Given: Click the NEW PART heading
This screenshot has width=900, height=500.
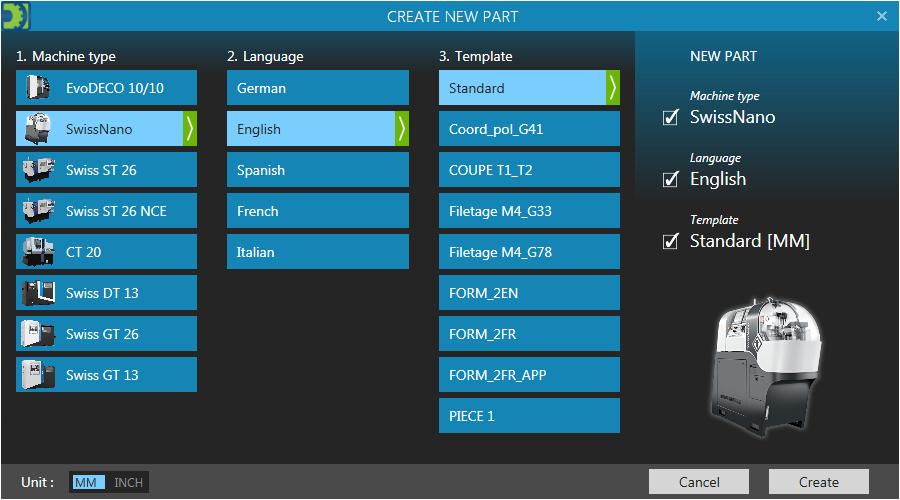Looking at the screenshot, I should 723,56.
